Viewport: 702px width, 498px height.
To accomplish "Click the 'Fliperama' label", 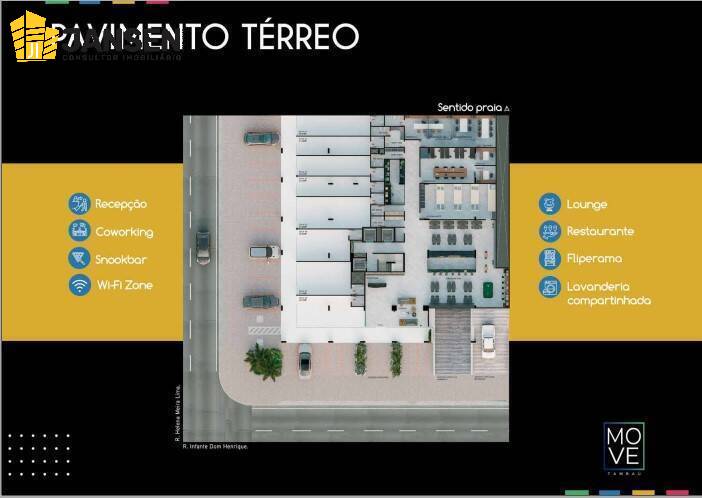I will click(x=594, y=259).
